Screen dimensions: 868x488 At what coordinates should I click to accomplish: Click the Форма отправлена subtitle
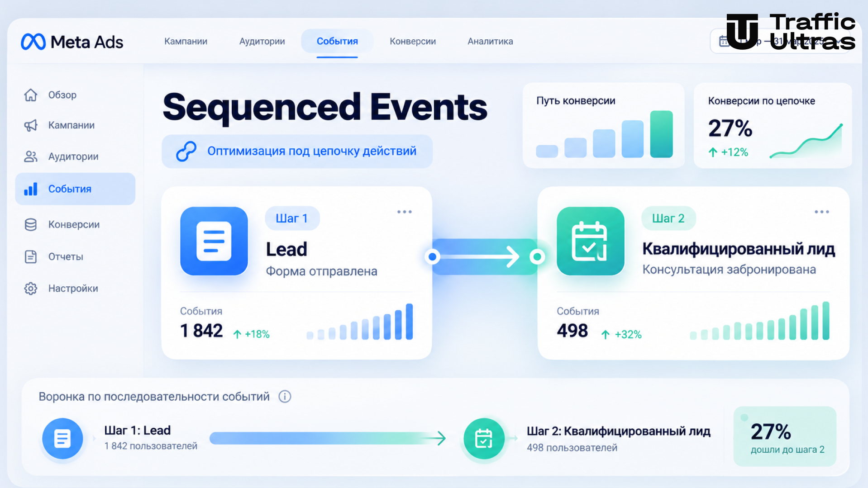click(321, 271)
